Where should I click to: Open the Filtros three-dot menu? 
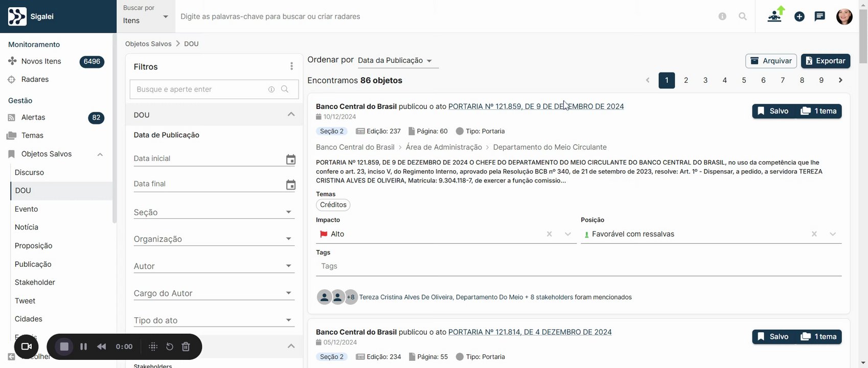[291, 66]
